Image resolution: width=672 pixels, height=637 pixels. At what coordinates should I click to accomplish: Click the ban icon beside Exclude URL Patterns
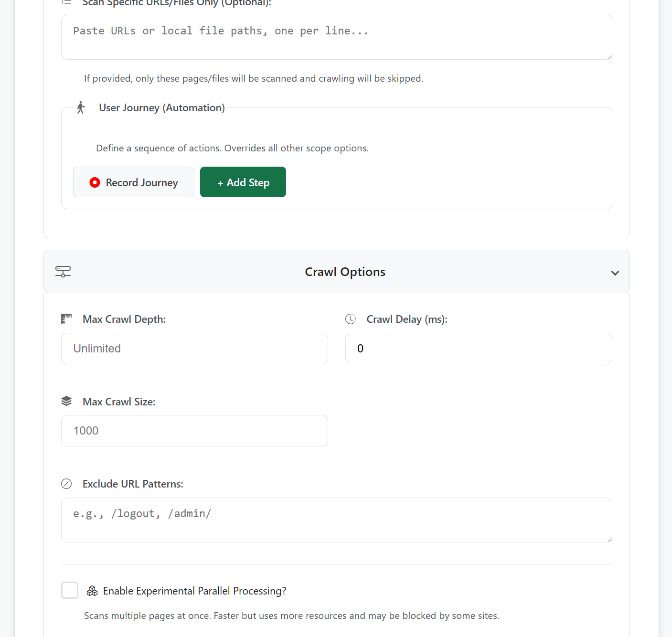click(x=66, y=484)
